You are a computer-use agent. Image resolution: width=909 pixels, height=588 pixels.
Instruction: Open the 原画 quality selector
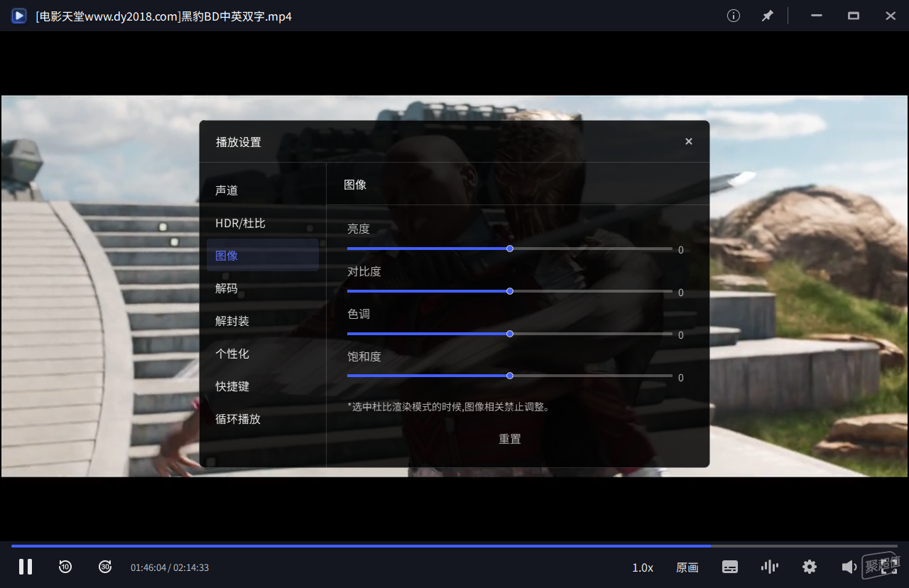[x=687, y=567]
